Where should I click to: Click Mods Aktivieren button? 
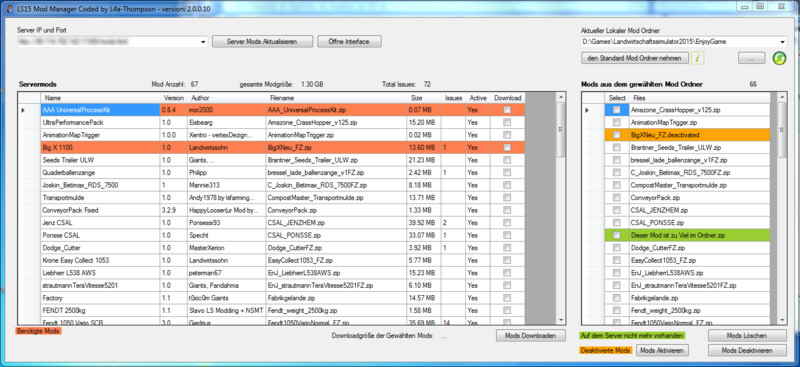coord(663,351)
